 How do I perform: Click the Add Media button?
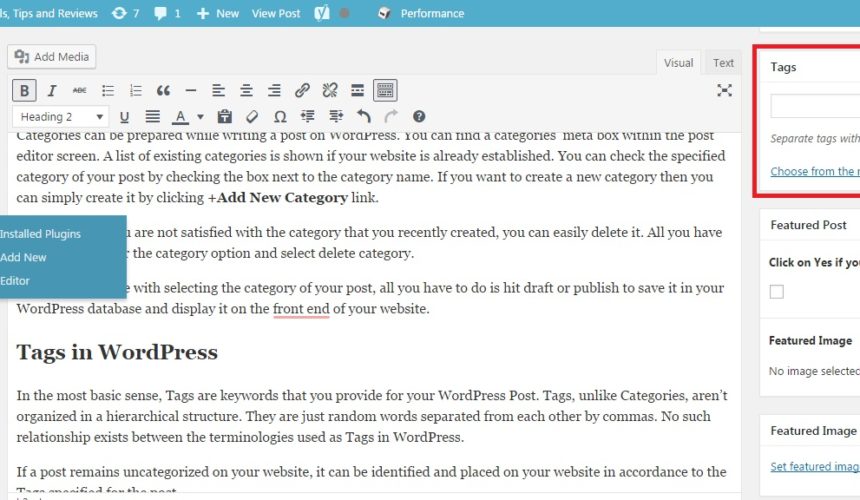52,57
